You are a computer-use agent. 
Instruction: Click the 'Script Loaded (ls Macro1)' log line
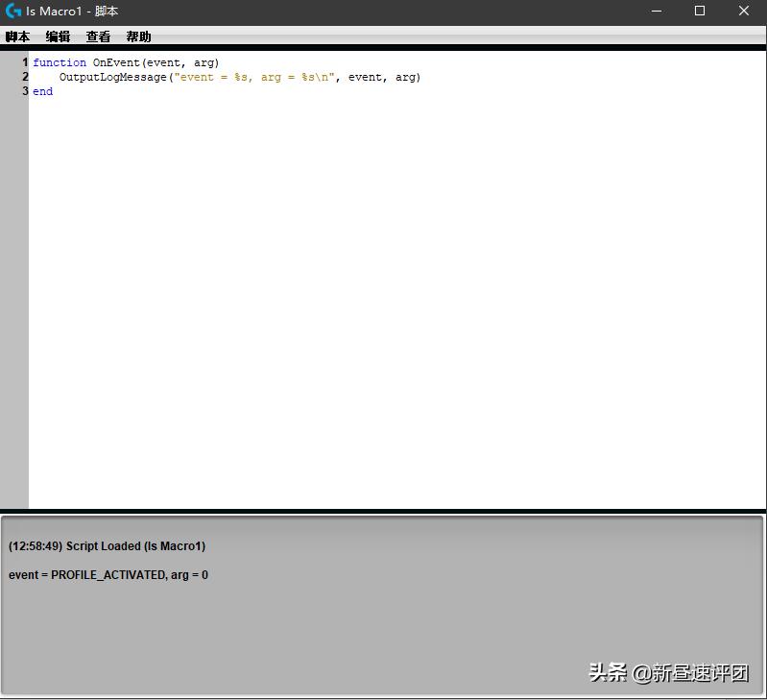click(x=107, y=546)
